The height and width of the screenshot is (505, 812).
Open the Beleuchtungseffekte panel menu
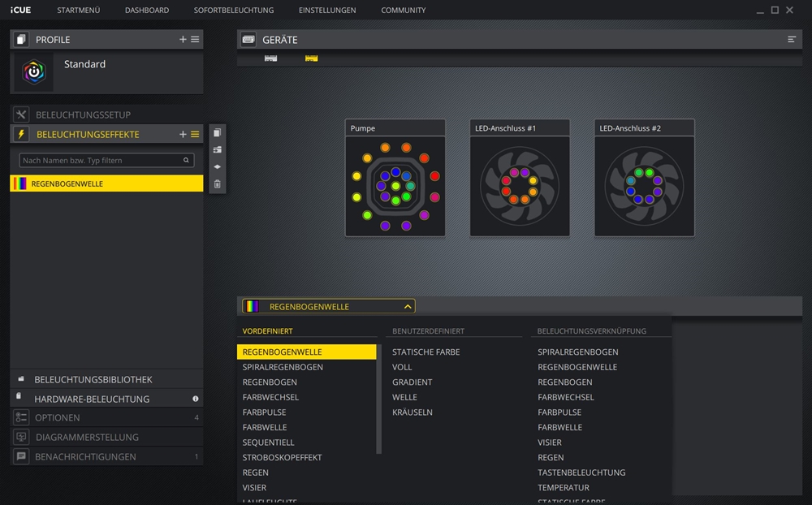[195, 134]
